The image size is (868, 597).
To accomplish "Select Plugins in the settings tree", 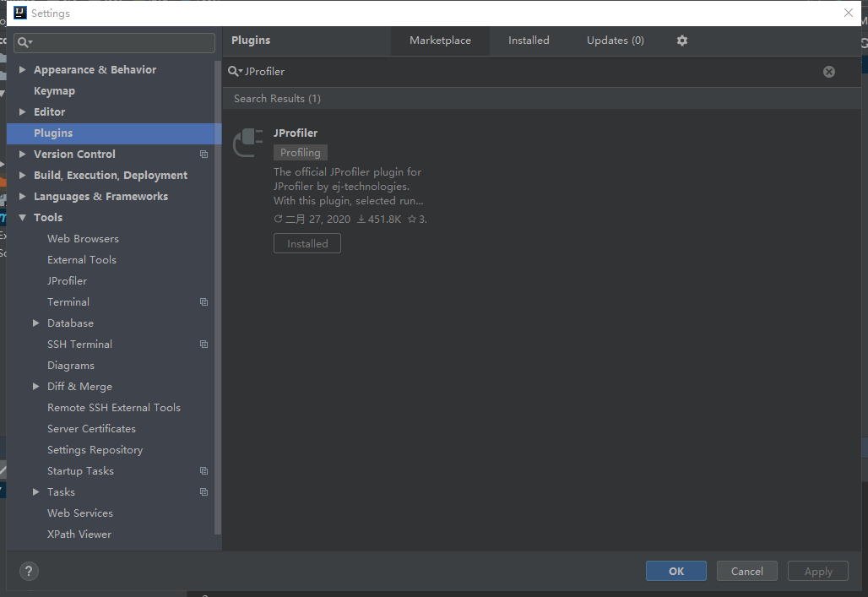I will 53,133.
